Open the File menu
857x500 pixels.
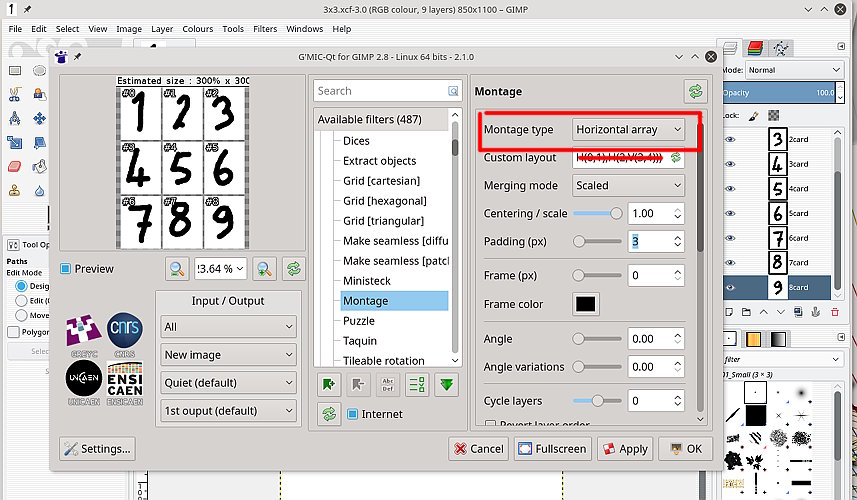click(x=15, y=29)
